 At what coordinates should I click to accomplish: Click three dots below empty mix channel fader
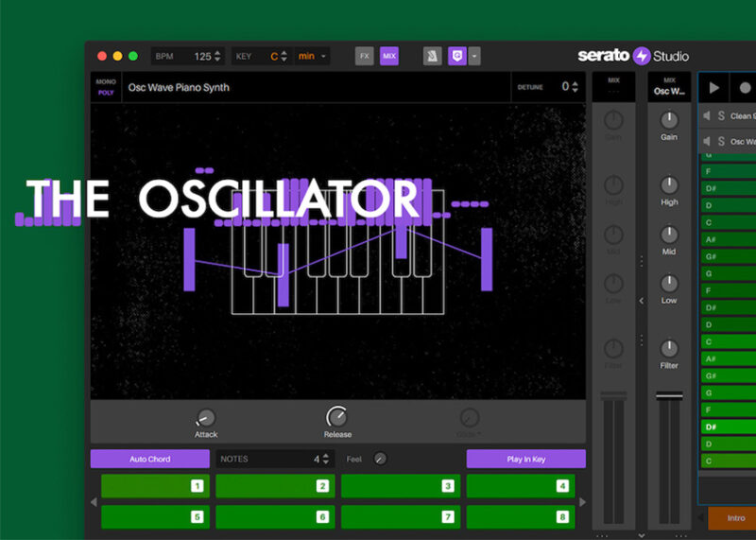[602, 536]
